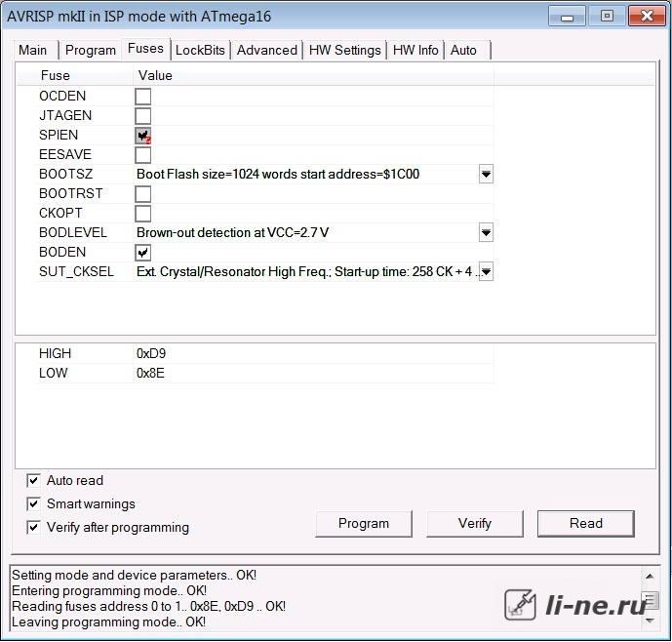672x642 pixels.
Task: Select the Fuses tab
Action: click(x=145, y=49)
